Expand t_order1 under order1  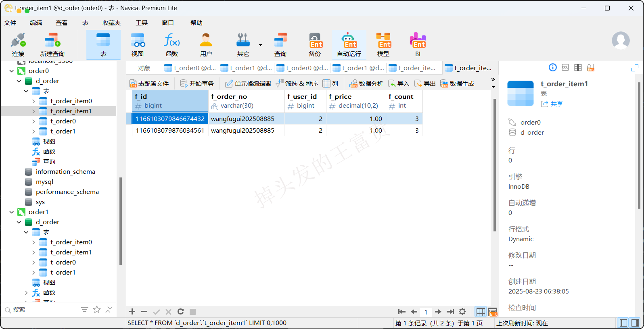point(33,273)
